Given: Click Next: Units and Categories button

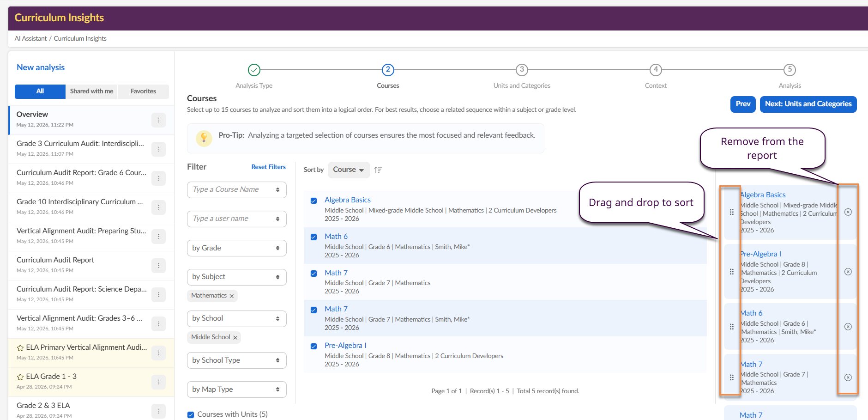Looking at the screenshot, I should 808,104.
